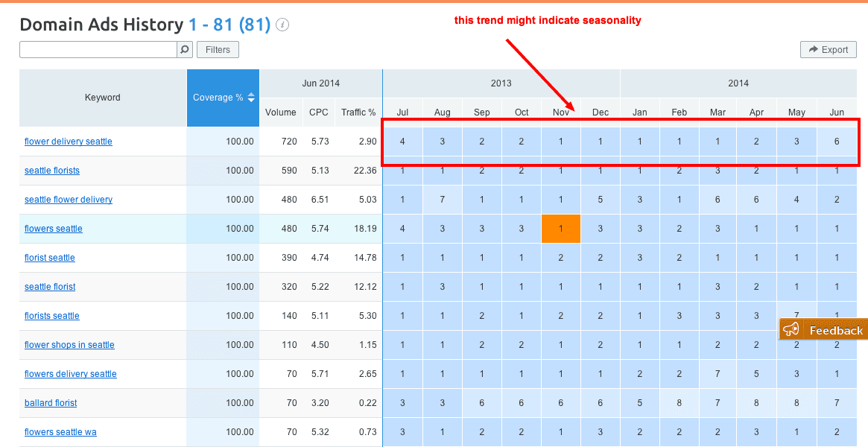Click the orange Nov cell for flowers seattle
868x447 pixels.
coord(561,229)
